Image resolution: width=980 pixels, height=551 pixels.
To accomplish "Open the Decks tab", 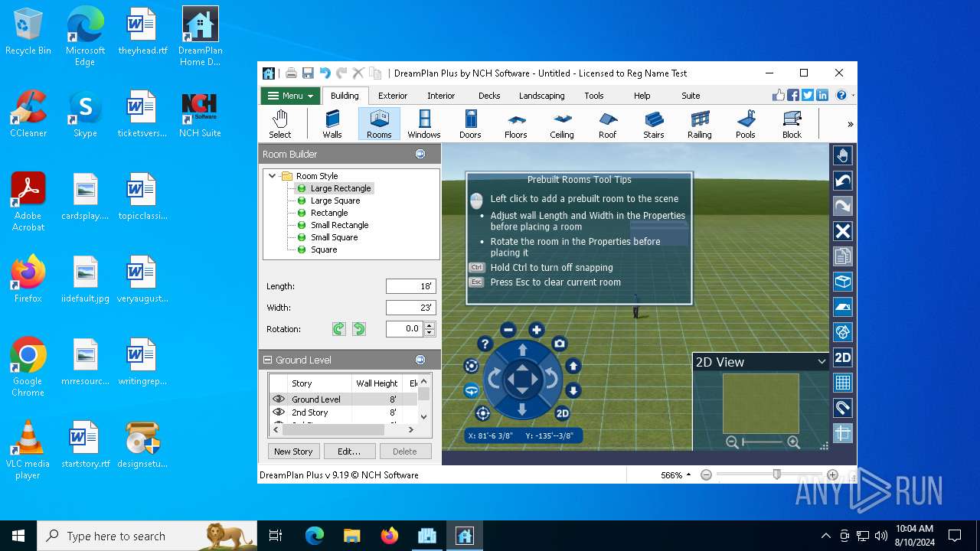I will coord(489,96).
